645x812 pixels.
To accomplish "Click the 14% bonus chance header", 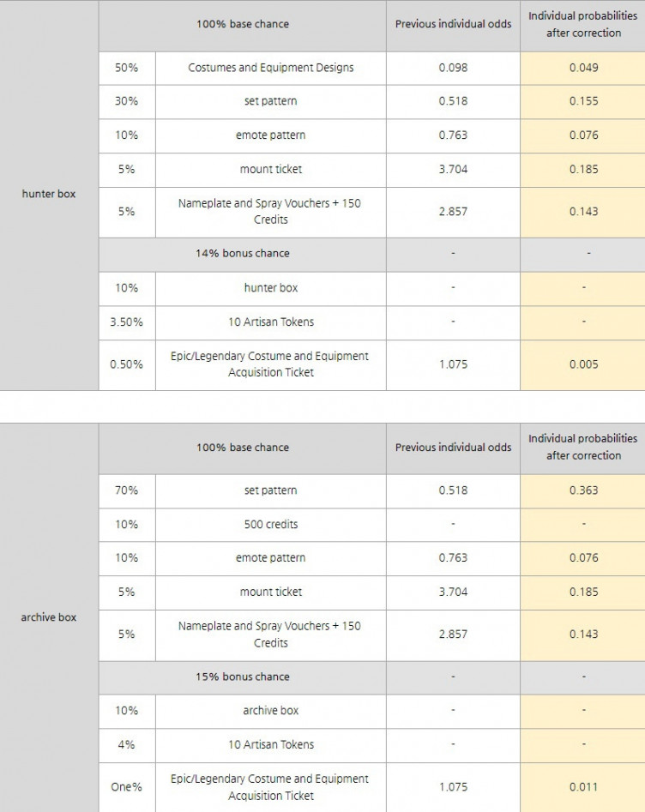I will (243, 254).
